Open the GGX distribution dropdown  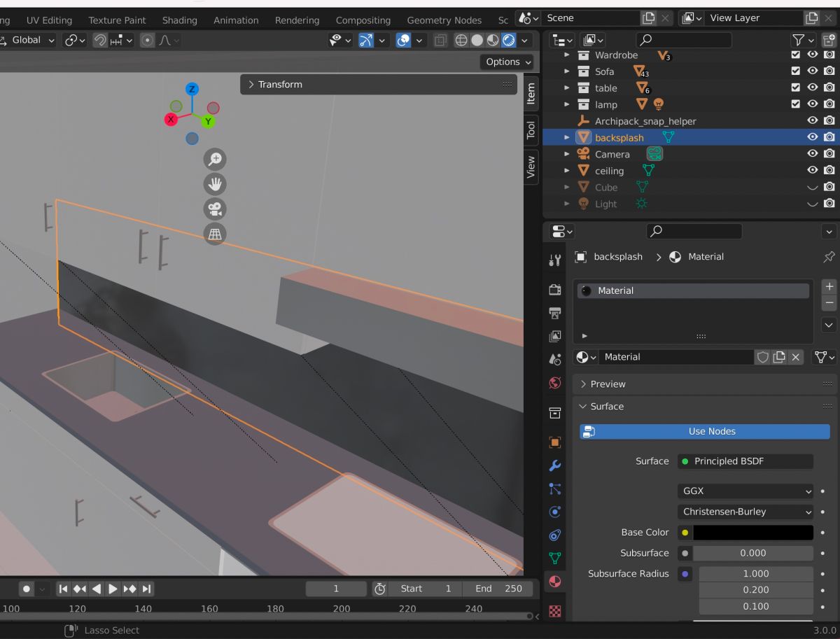[x=745, y=491]
